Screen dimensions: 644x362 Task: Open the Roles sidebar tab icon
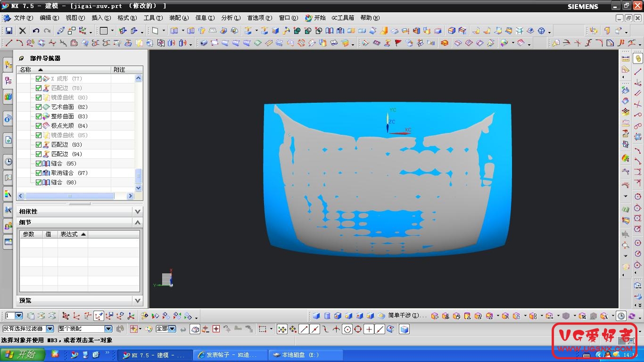8,226
